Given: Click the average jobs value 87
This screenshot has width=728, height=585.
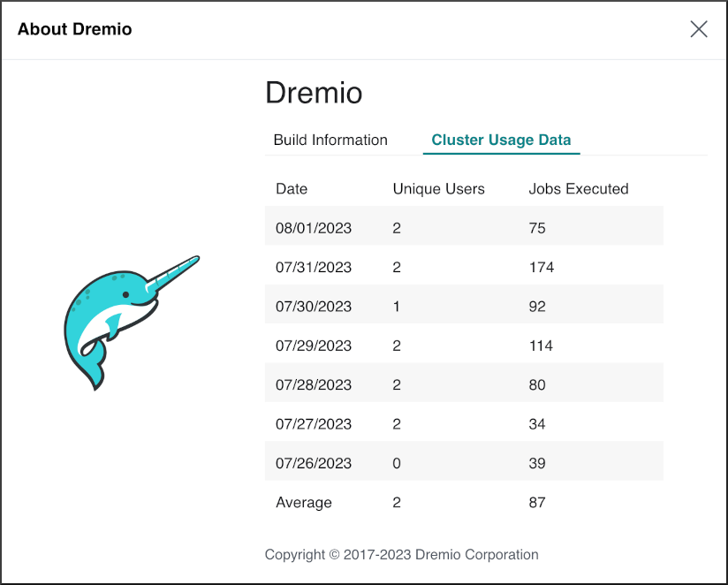Looking at the screenshot, I should pyautogui.click(x=537, y=502).
